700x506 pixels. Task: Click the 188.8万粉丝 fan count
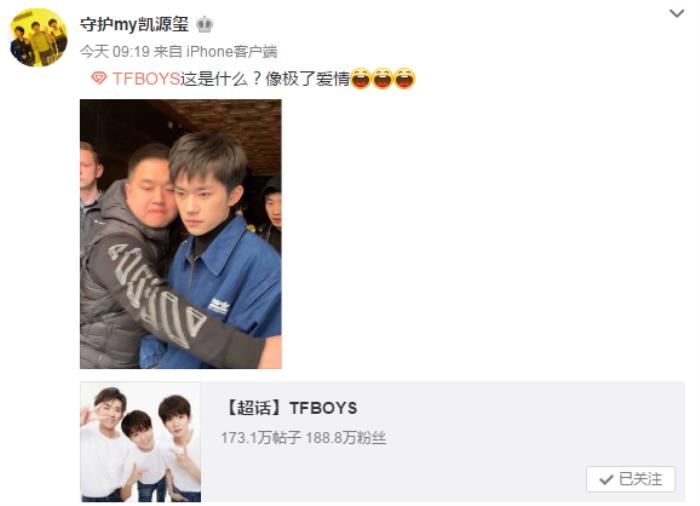pyautogui.click(x=346, y=438)
